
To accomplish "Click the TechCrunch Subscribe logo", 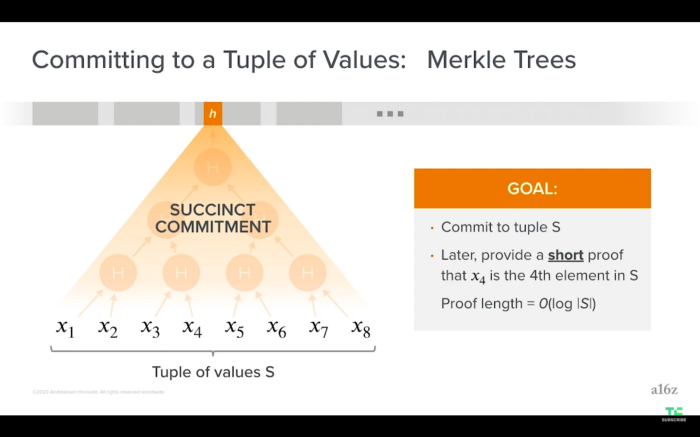I will point(674,414).
